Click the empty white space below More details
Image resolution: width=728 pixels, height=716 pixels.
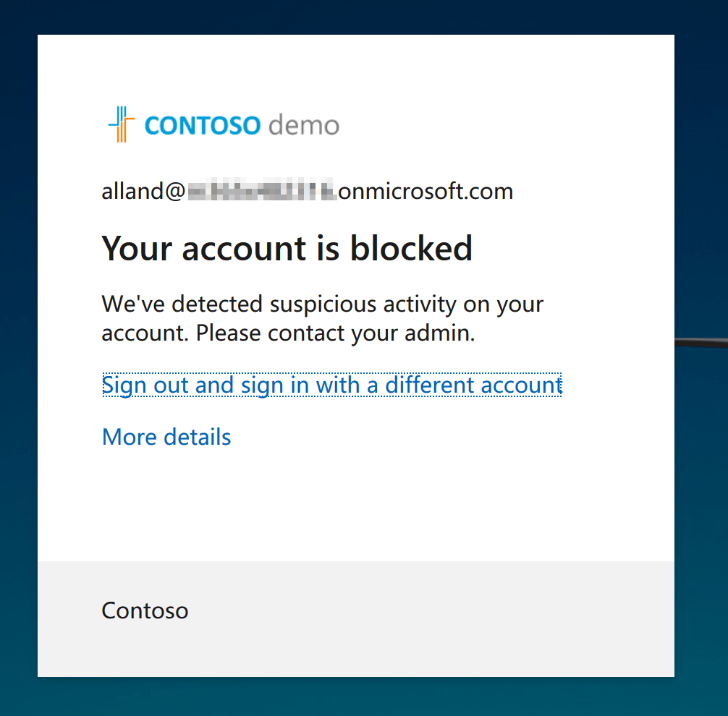click(355, 506)
